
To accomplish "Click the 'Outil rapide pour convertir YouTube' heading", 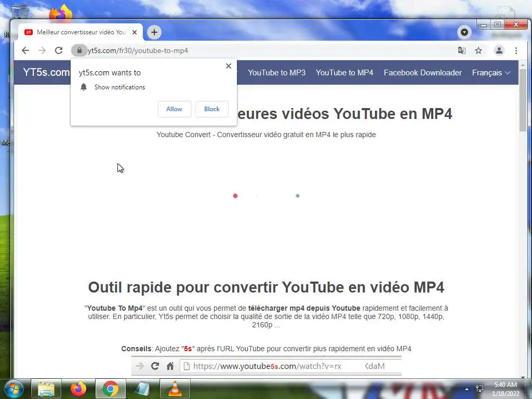I will point(266,287).
